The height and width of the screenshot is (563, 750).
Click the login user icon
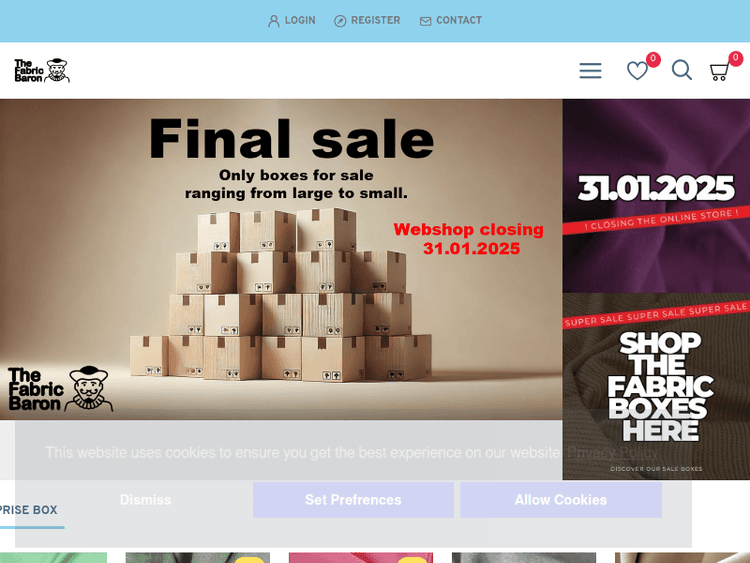click(274, 21)
